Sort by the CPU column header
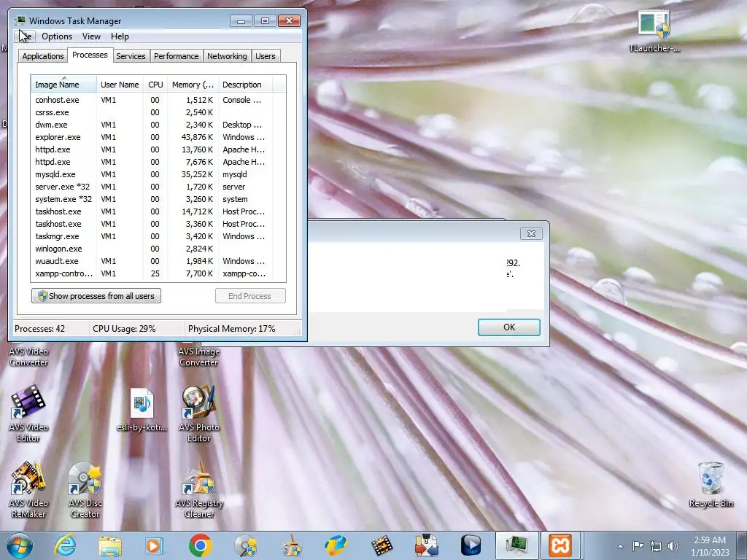 tap(155, 85)
